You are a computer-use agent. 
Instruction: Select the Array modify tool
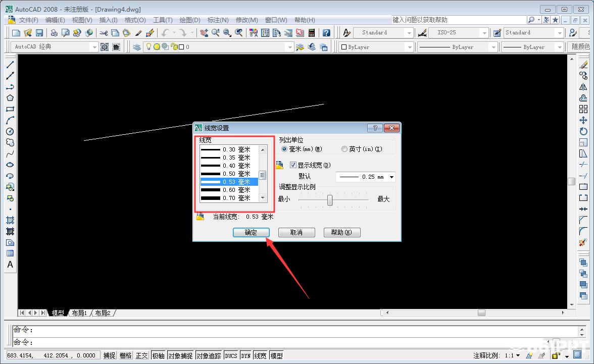(583, 109)
